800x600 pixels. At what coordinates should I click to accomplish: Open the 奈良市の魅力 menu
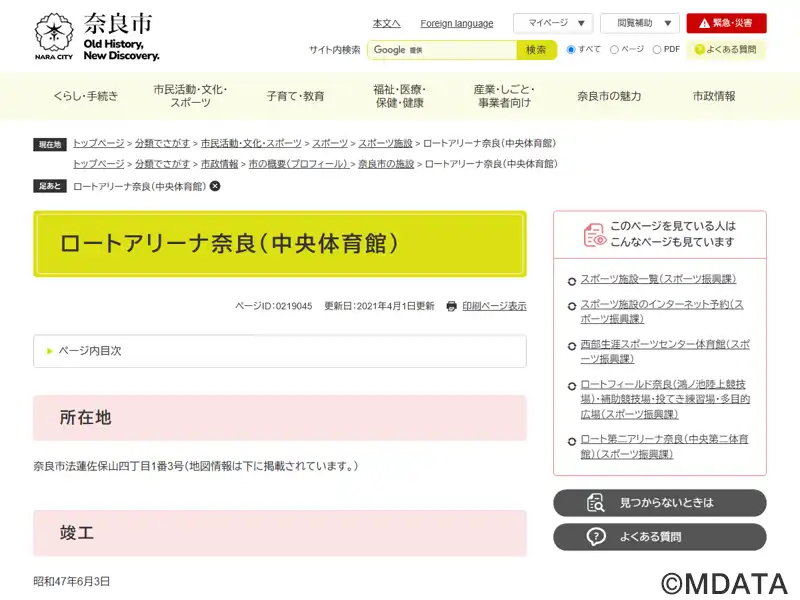[609, 96]
